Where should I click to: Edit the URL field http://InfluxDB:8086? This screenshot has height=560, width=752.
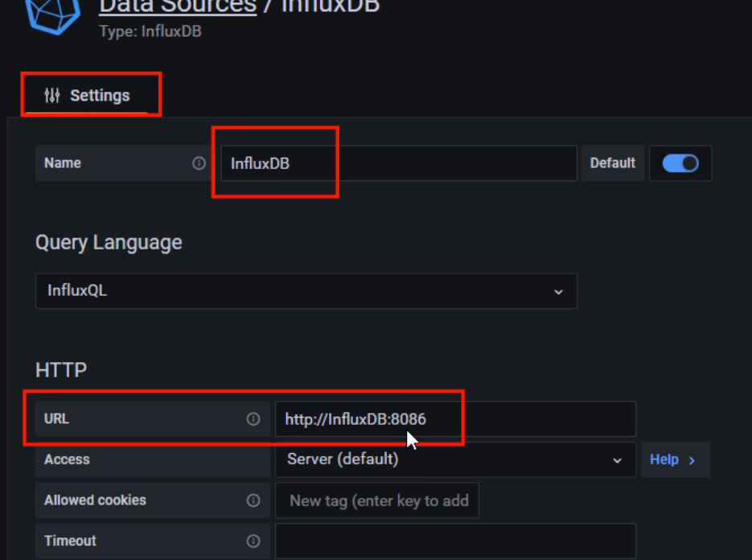pos(455,419)
